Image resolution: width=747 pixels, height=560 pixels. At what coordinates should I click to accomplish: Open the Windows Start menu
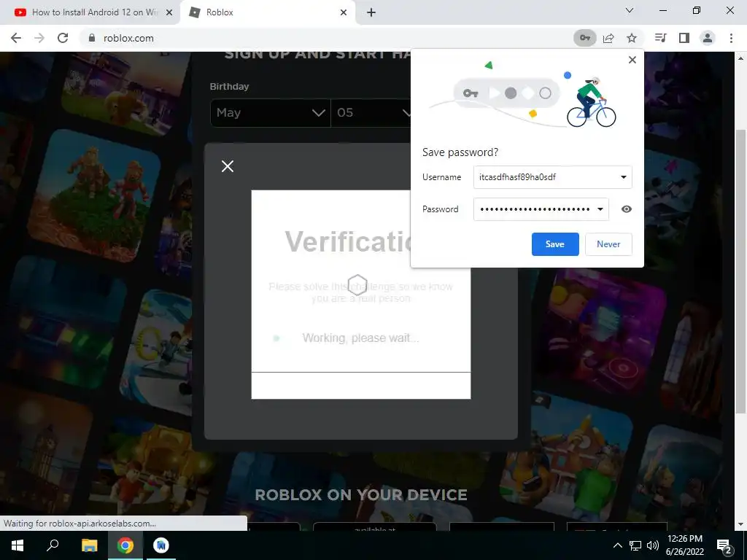coord(18,545)
